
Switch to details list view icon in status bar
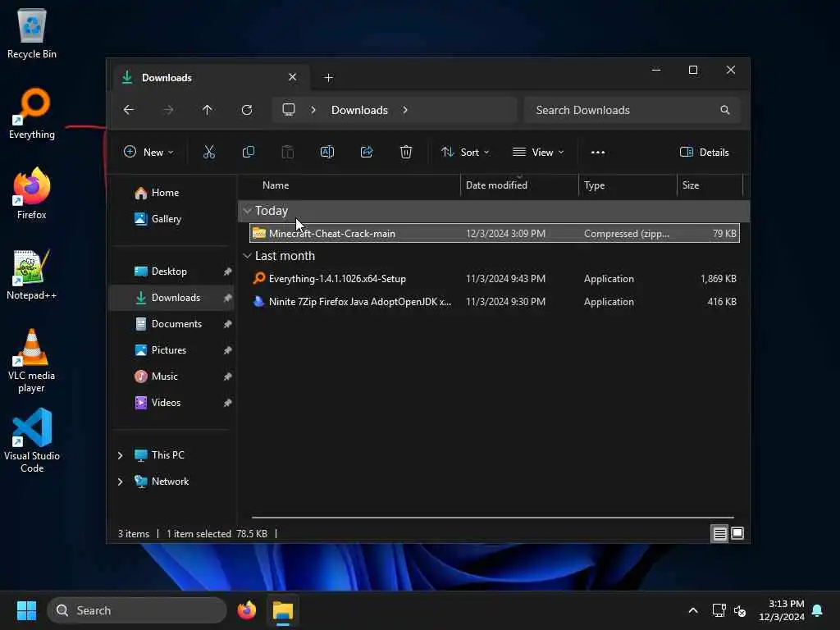click(719, 533)
